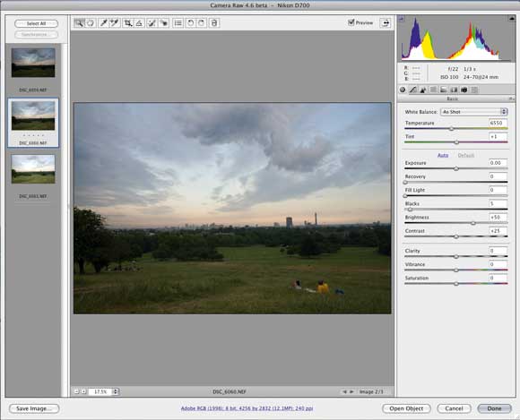Click the Done button
This screenshot has height=420, width=520.
(x=494, y=408)
